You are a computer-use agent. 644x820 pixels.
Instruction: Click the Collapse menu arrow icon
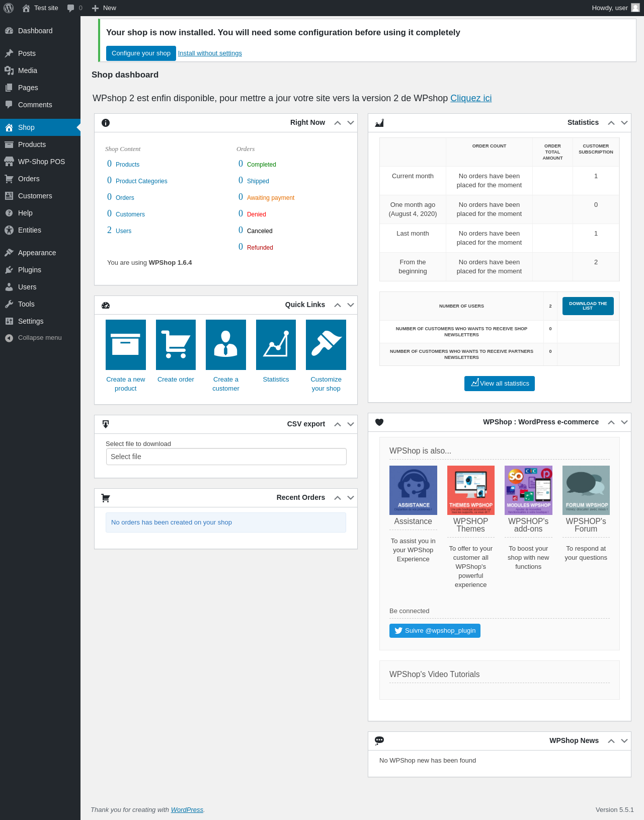[x=9, y=338]
